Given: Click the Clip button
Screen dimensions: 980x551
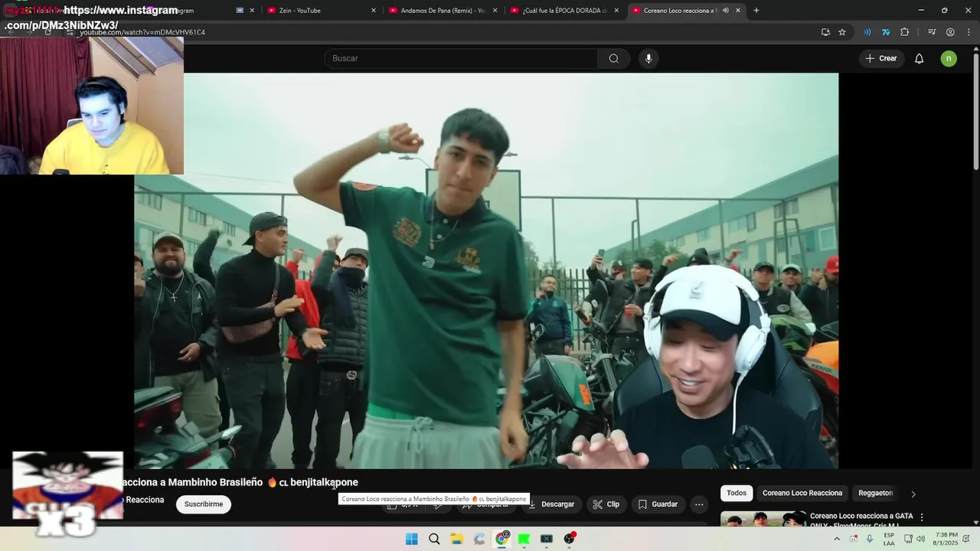Looking at the screenshot, I should [606, 504].
